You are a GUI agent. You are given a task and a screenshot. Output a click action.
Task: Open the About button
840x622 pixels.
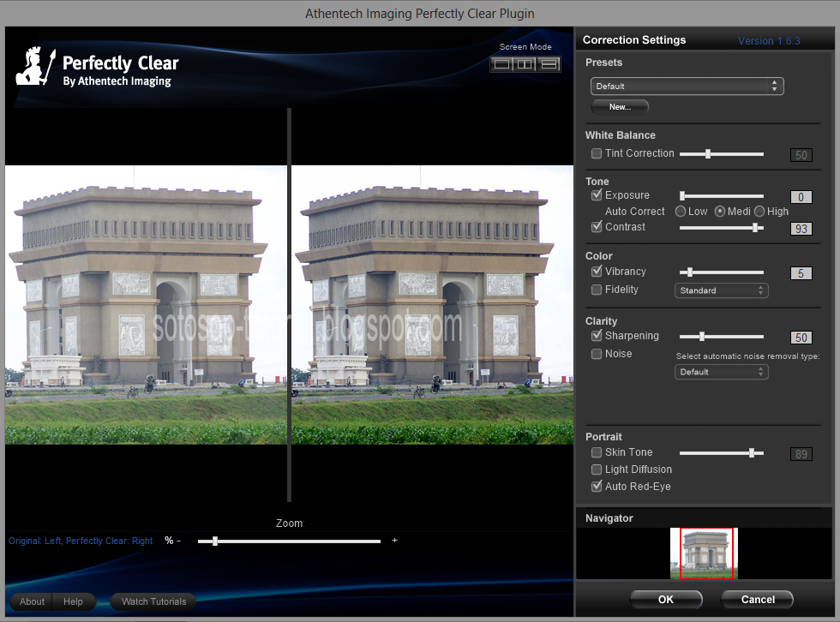click(x=32, y=601)
